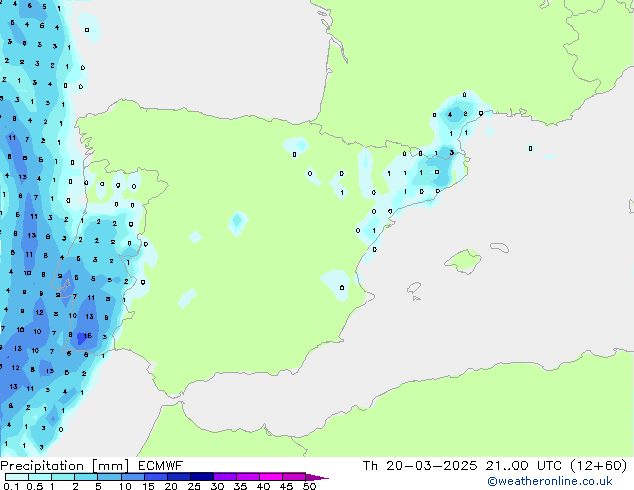Click the '25' legend scale label
This screenshot has height=490, width=634.
click(194, 486)
